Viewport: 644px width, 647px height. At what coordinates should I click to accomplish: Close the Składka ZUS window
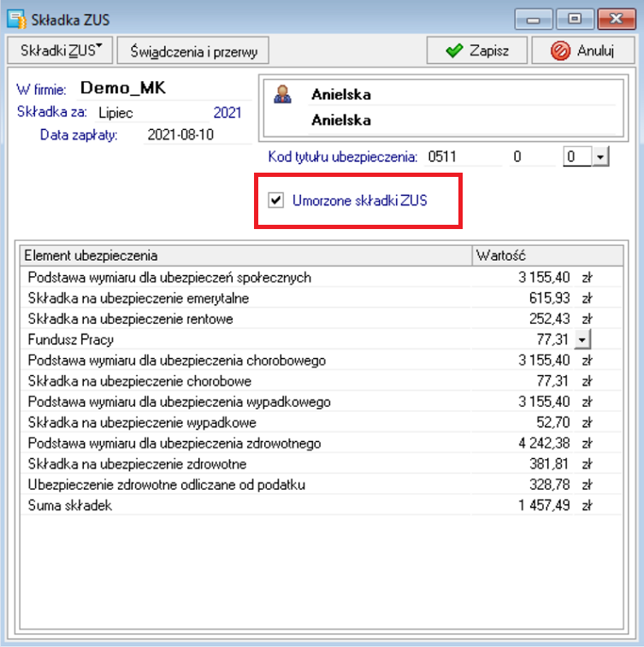[617, 19]
